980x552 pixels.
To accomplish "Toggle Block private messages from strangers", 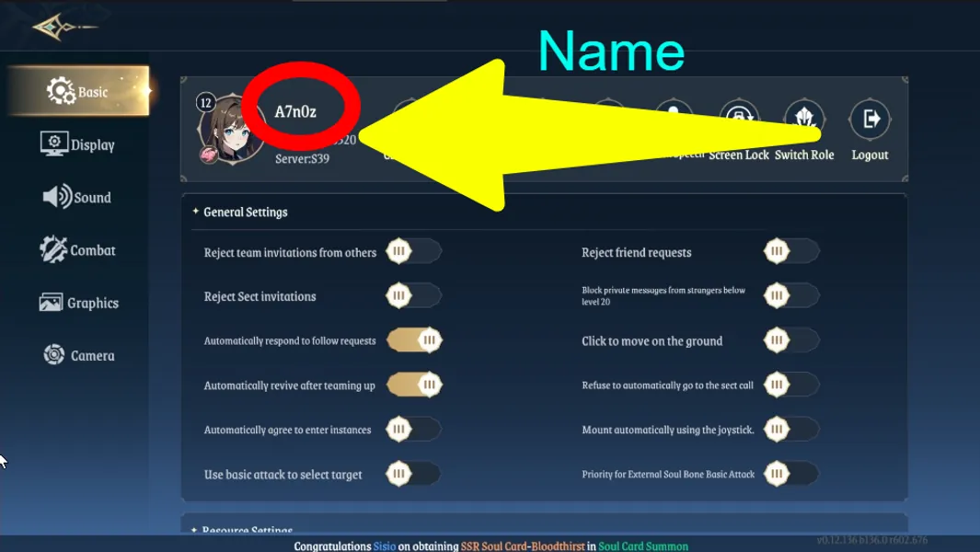I will point(791,295).
